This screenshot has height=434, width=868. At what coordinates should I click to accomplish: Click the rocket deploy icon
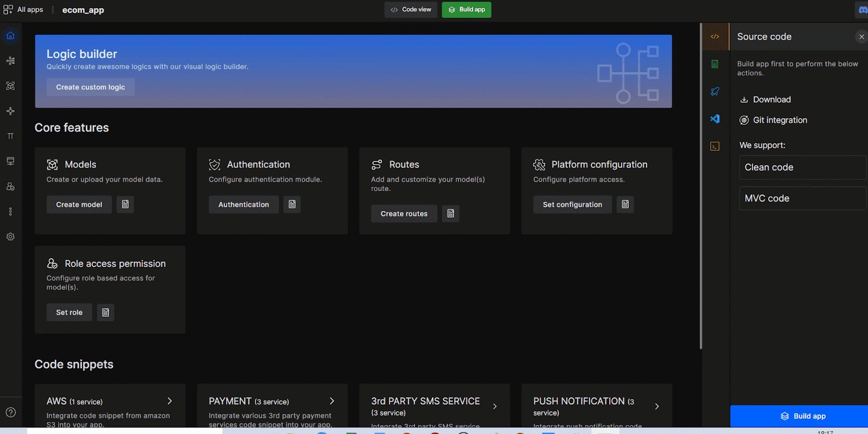[x=715, y=91]
